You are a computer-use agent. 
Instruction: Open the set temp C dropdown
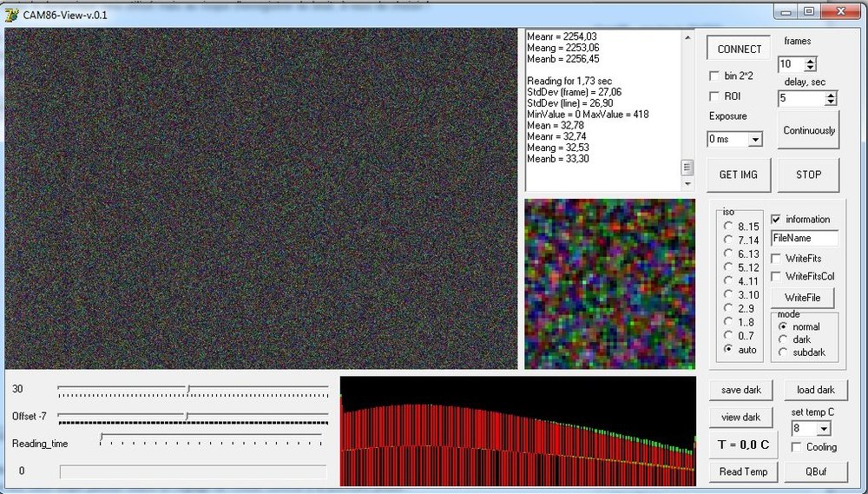tap(824, 429)
